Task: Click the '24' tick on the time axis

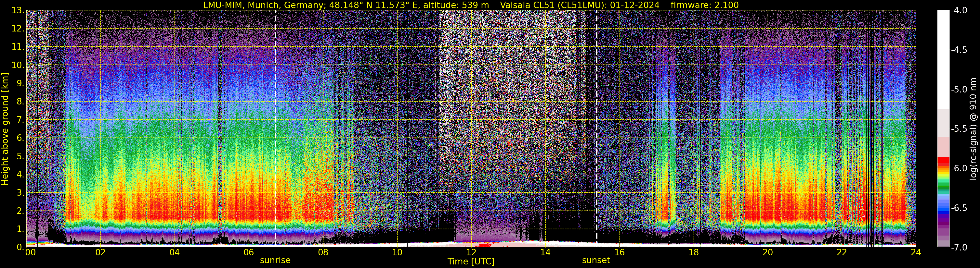Action: click(916, 252)
